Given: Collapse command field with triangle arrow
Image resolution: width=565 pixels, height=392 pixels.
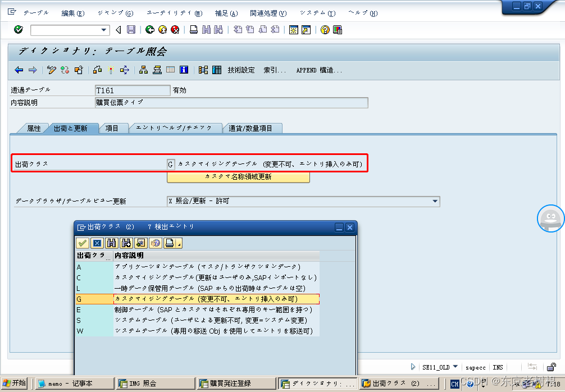Looking at the screenshot, I should [x=118, y=30].
